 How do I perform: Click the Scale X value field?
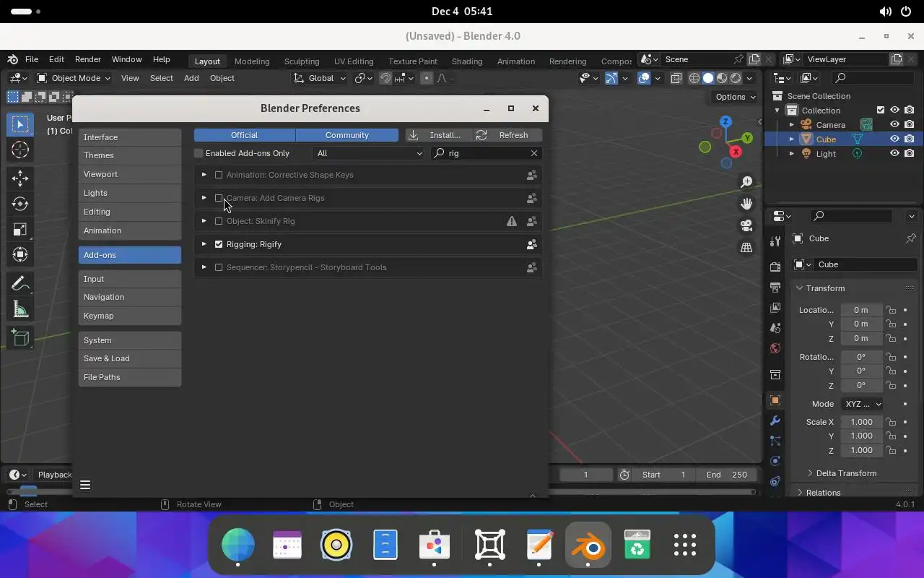point(862,422)
